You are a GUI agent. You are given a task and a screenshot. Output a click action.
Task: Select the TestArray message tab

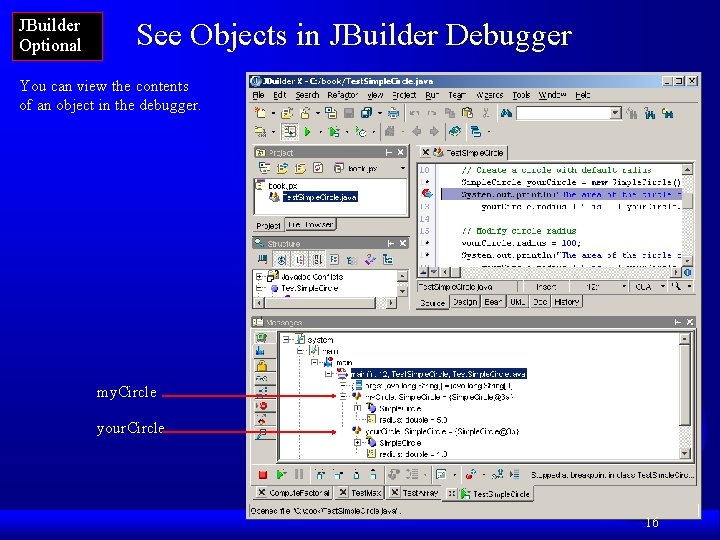pyautogui.click(x=416, y=493)
